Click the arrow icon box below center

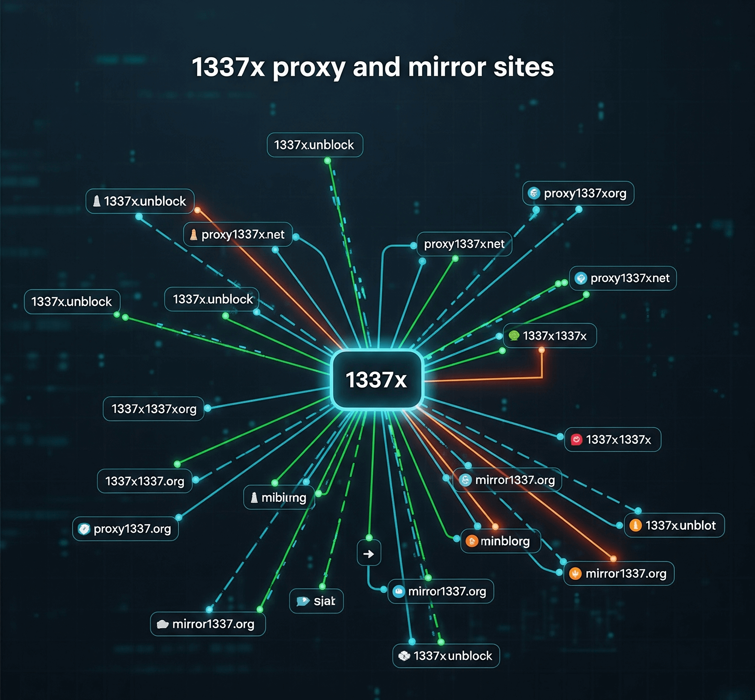369,554
